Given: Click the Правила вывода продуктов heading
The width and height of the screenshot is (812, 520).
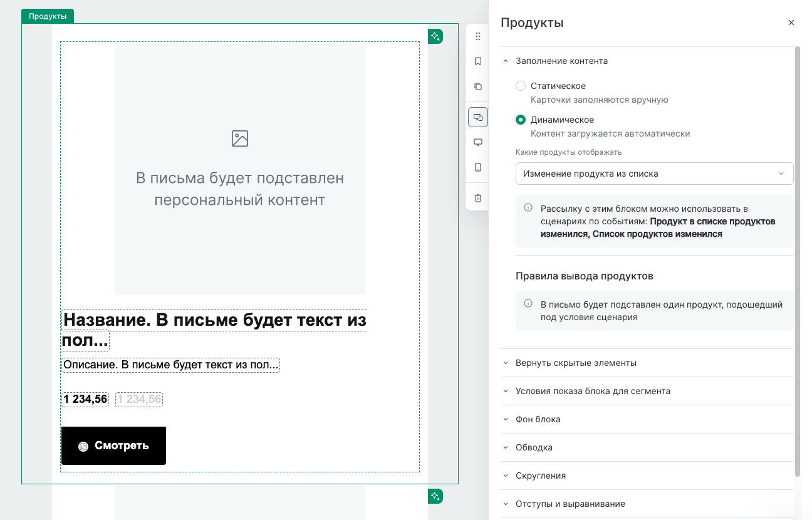Looking at the screenshot, I should [x=585, y=276].
